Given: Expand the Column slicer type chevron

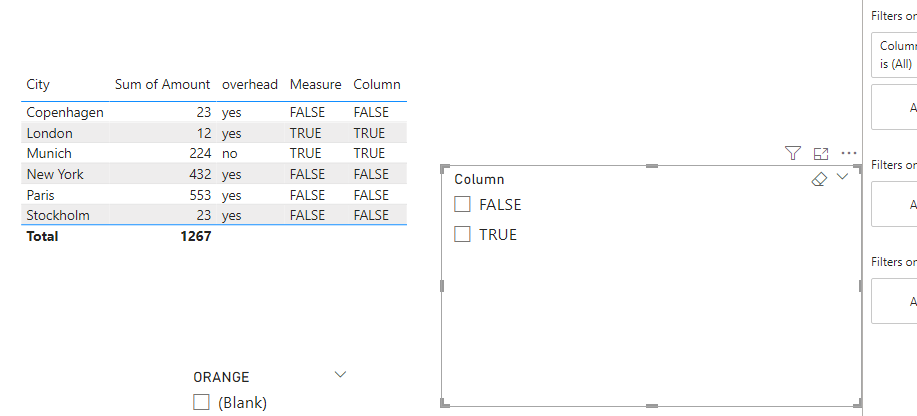Looking at the screenshot, I should 842,177.
